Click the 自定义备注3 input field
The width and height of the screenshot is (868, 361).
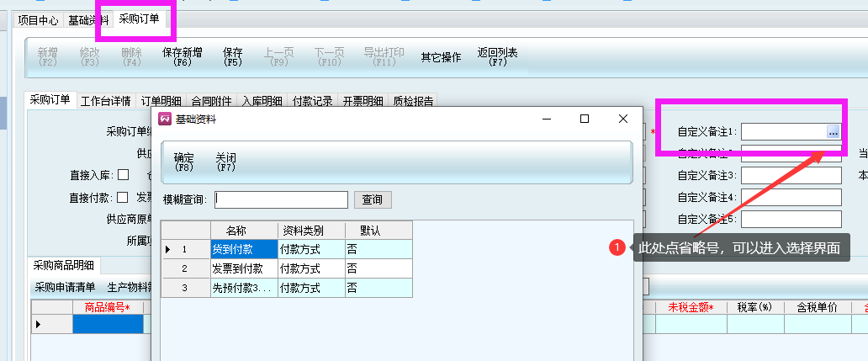tap(791, 176)
